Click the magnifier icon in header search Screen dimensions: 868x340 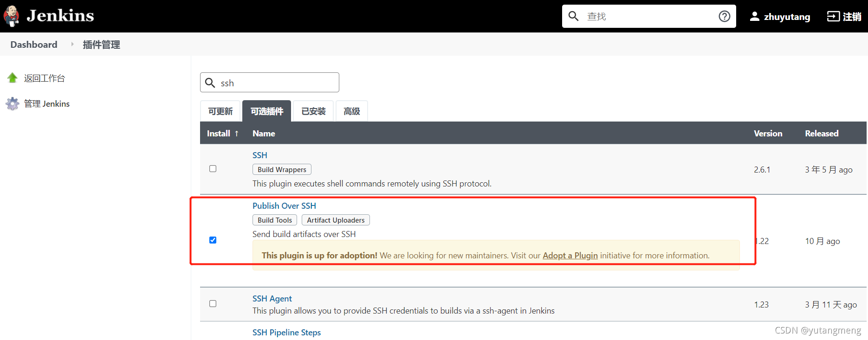[x=574, y=16]
